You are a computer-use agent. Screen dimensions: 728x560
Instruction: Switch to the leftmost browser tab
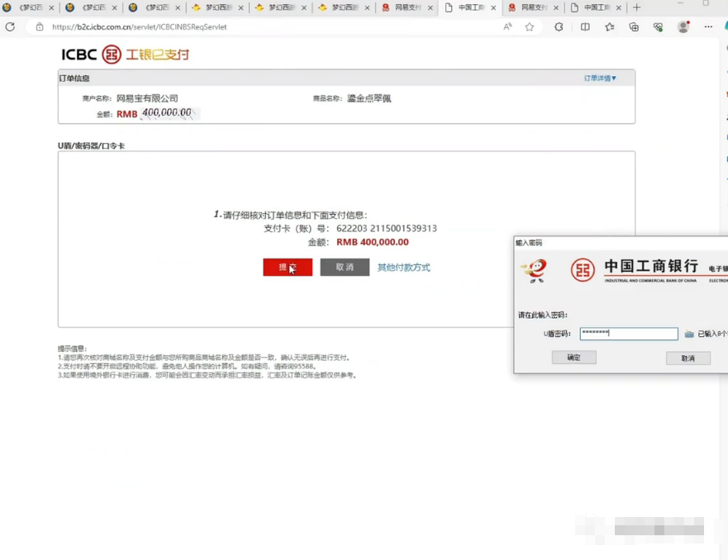pos(30,7)
